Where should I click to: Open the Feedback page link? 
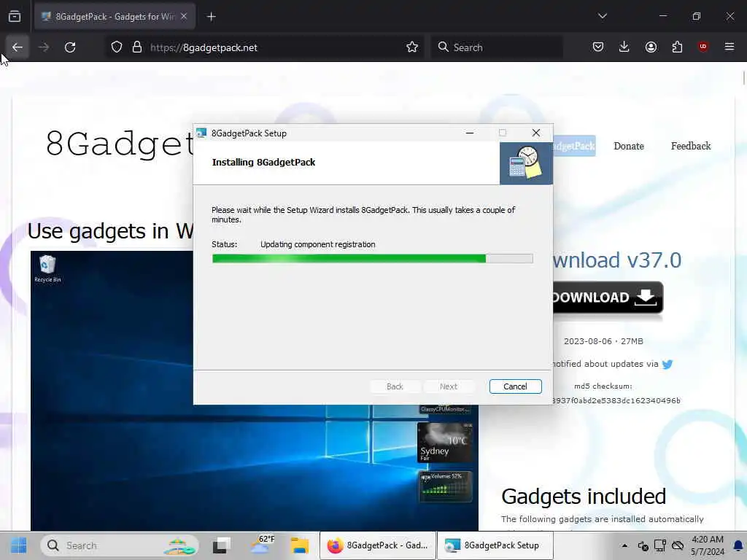[691, 146]
